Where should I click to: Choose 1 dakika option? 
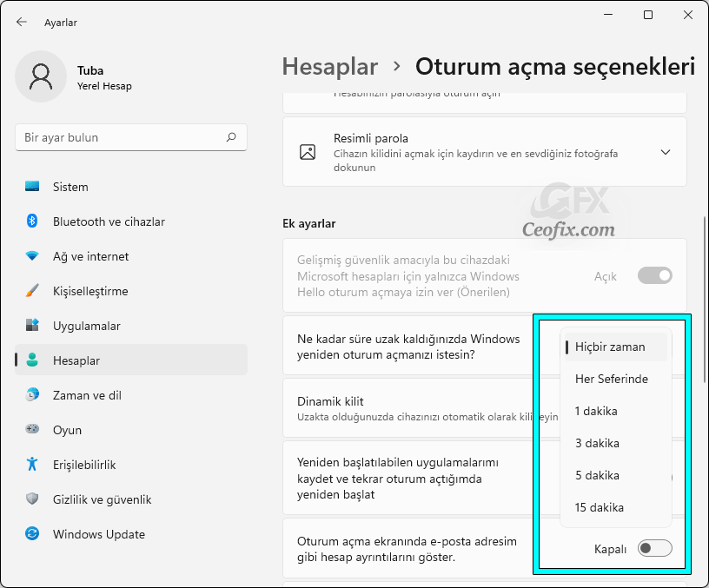(x=616, y=411)
